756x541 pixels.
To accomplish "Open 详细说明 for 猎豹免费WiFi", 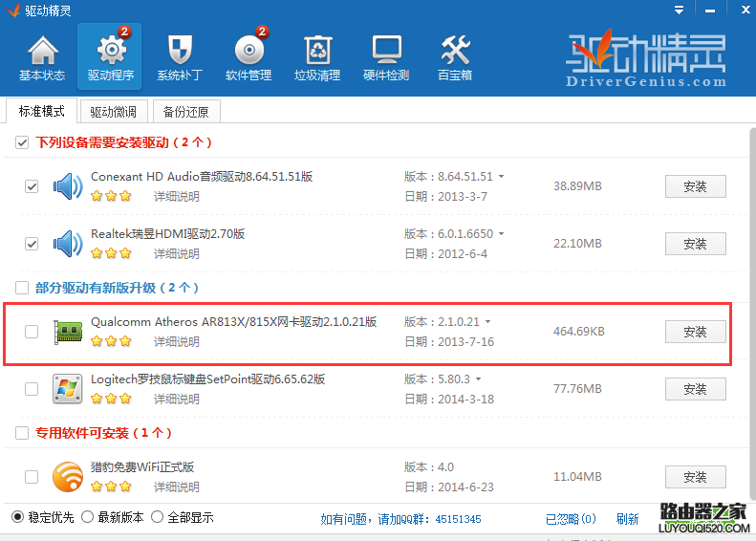I will click(x=177, y=487).
